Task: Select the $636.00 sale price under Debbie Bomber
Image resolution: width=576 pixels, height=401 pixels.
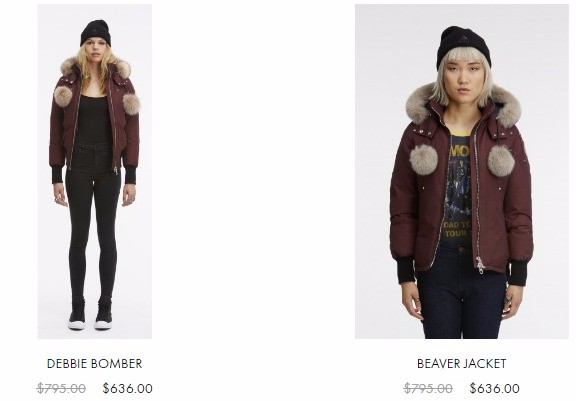Action: coord(127,388)
